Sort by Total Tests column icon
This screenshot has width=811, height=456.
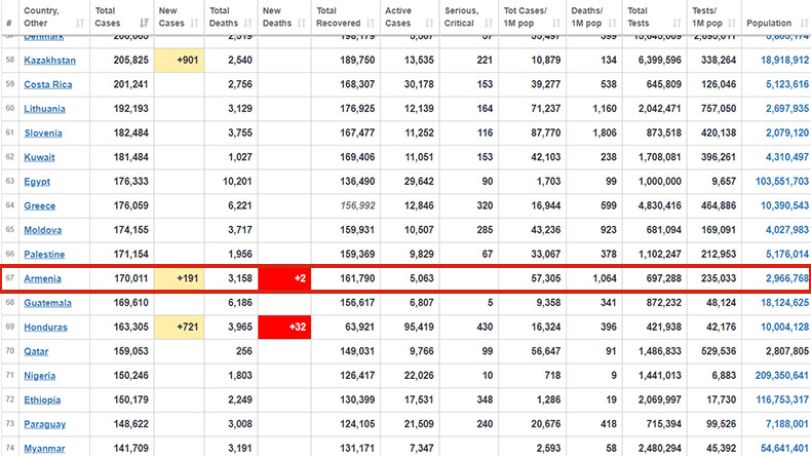point(677,23)
